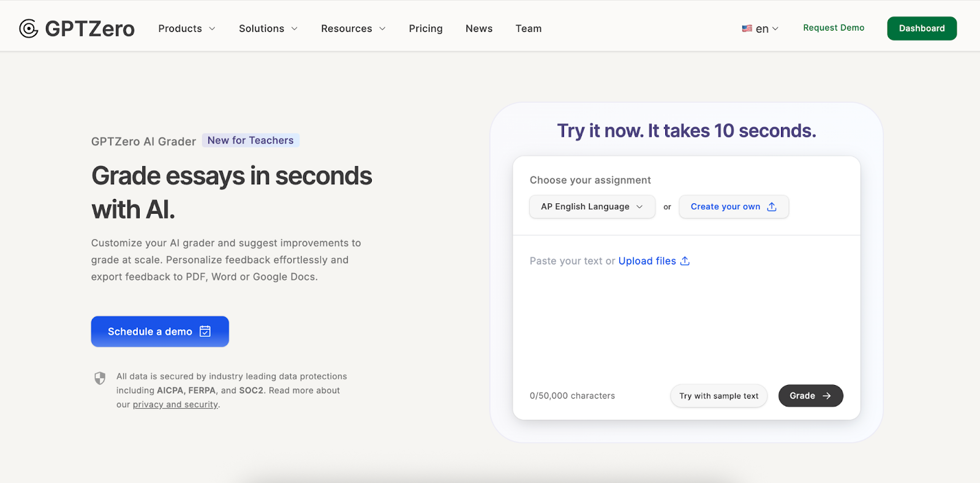Click the green Dashboard button

click(921, 29)
